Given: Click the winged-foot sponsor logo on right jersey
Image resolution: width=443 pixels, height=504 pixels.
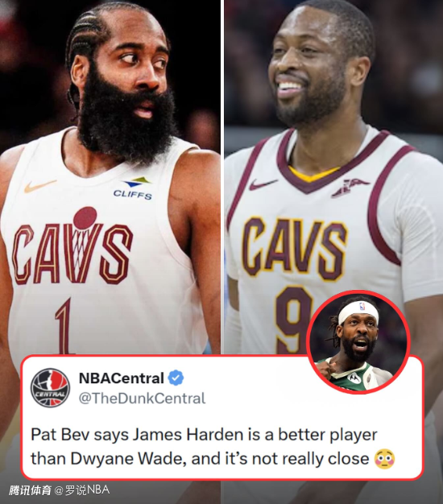Looking at the screenshot, I should coord(350,188).
